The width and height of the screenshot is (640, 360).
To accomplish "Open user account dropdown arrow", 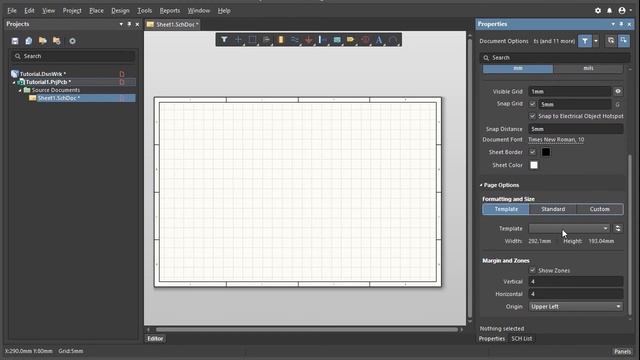I will 631,11.
